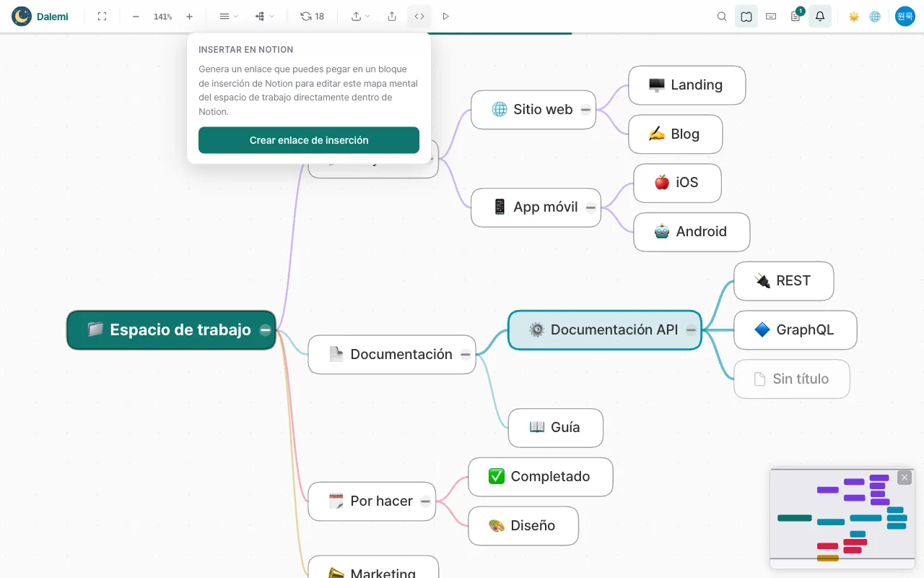Toggle the notifications bell
924x578 pixels.
coord(820,16)
